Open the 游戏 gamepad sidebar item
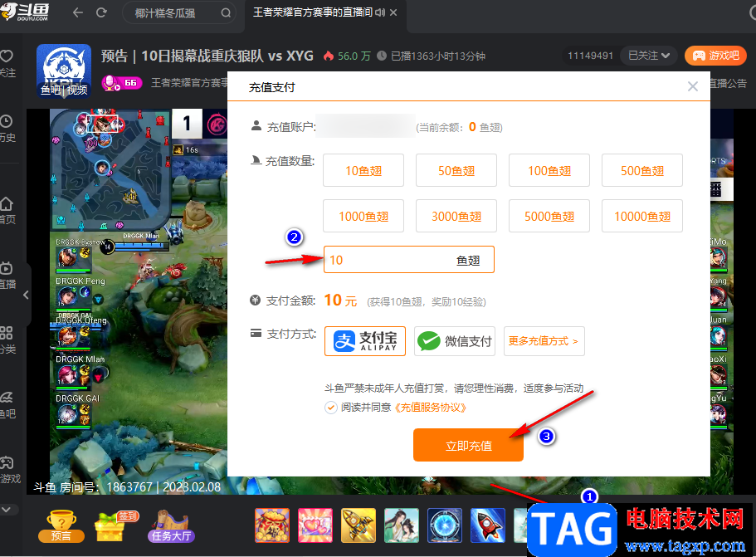The height and width of the screenshot is (557, 756). click(8, 470)
